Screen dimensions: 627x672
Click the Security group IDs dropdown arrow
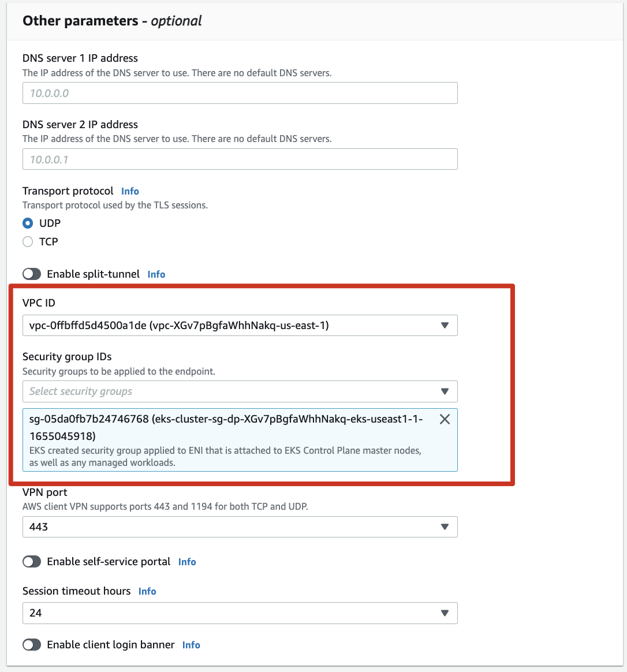point(445,391)
